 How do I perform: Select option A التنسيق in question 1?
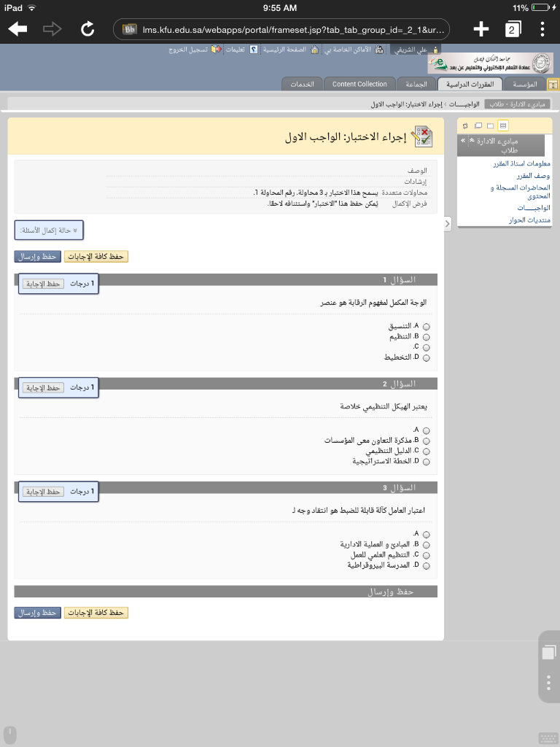tap(426, 327)
